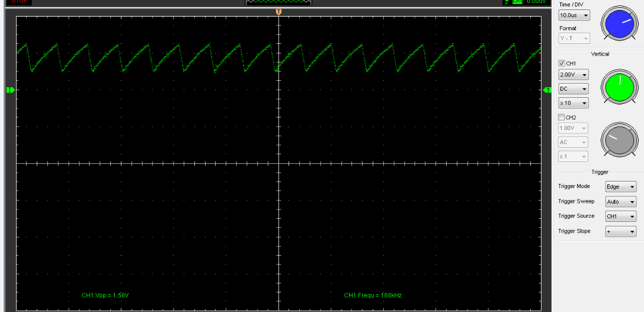Open the CH1 DC coupling dropdown

(573, 88)
